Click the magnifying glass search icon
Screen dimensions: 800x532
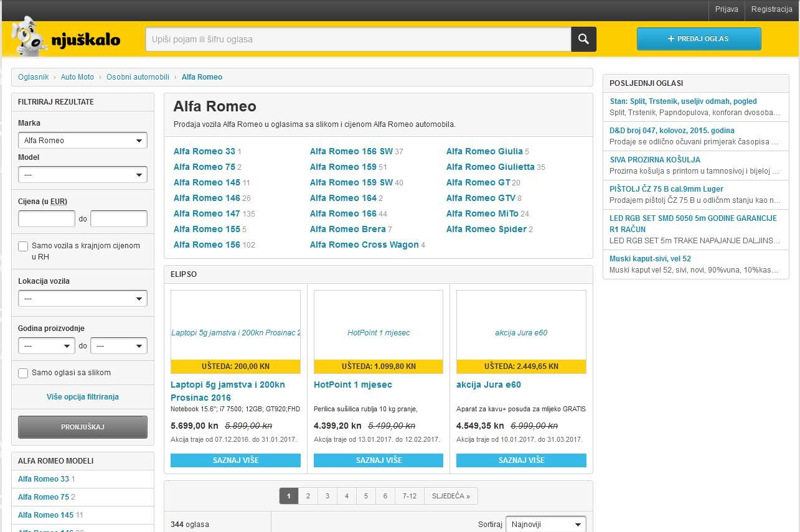(x=583, y=39)
